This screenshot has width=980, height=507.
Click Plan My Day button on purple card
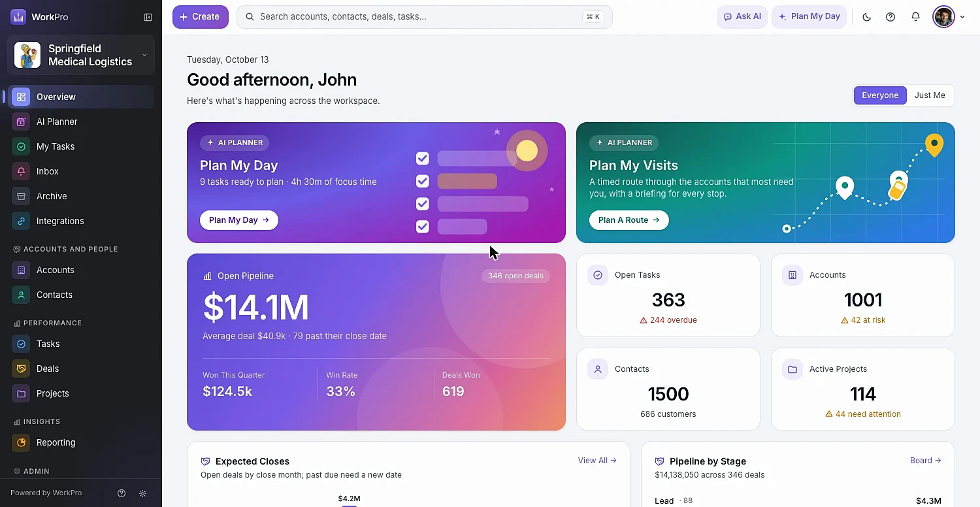pyautogui.click(x=239, y=220)
